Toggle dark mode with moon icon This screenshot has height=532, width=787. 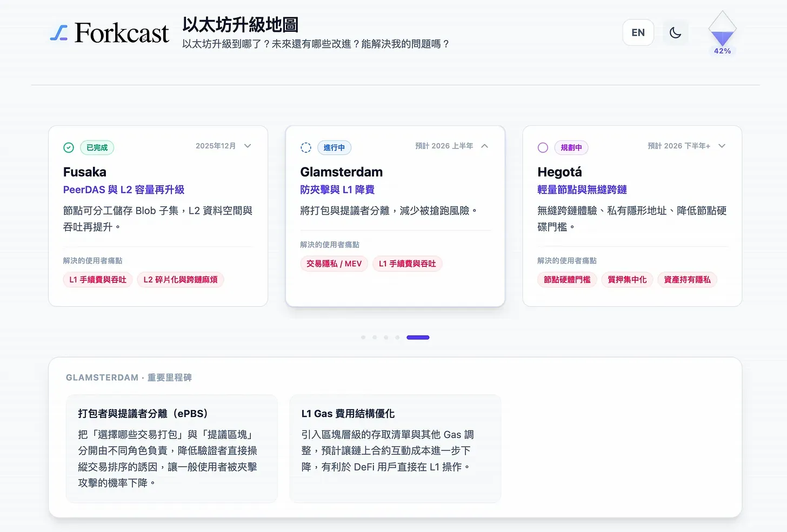click(675, 32)
